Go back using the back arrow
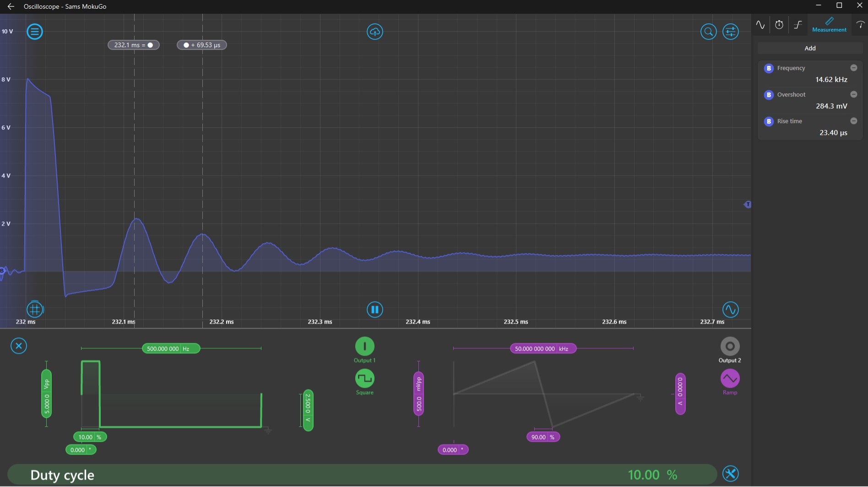The width and height of the screenshot is (868, 487). click(11, 6)
